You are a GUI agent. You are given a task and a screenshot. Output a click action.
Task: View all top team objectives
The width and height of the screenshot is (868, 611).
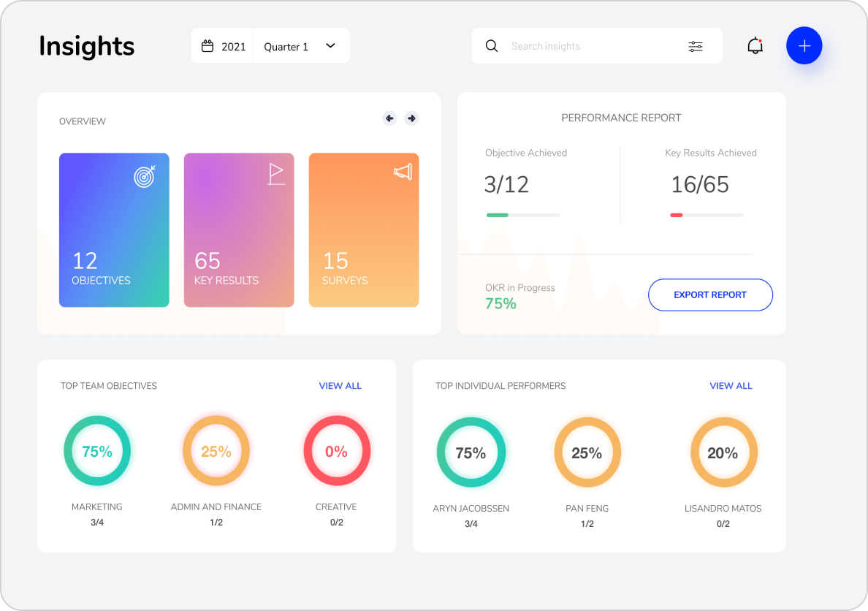click(340, 386)
